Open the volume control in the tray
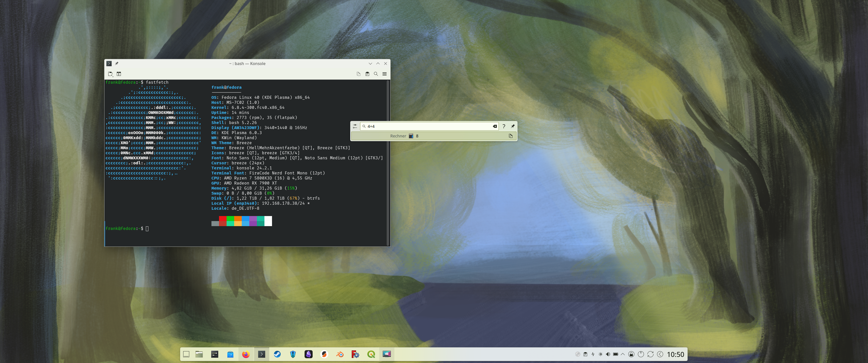Screen dimensions: 868x363 [608, 354]
